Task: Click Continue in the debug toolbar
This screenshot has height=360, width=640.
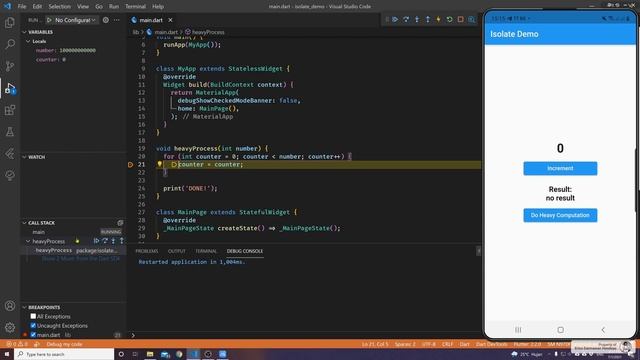Action: tap(395, 19)
